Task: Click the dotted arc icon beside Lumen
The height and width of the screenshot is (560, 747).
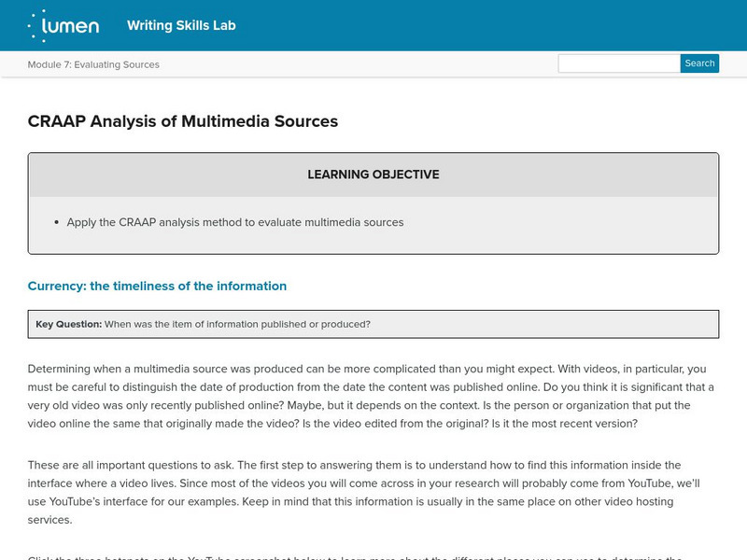Action: pos(35,26)
